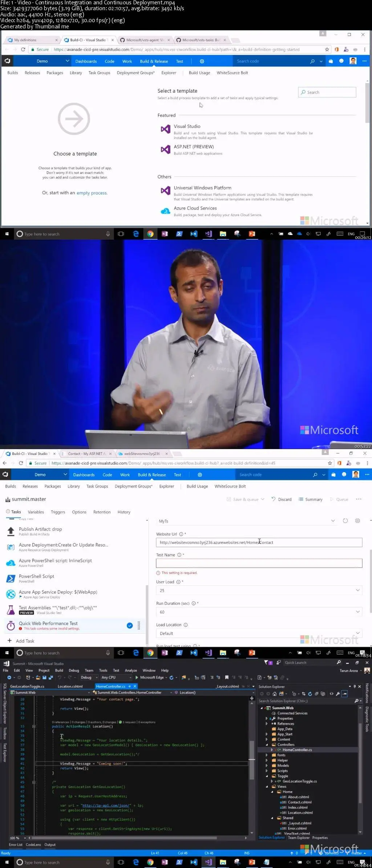Open the History tab

[x=124, y=512]
